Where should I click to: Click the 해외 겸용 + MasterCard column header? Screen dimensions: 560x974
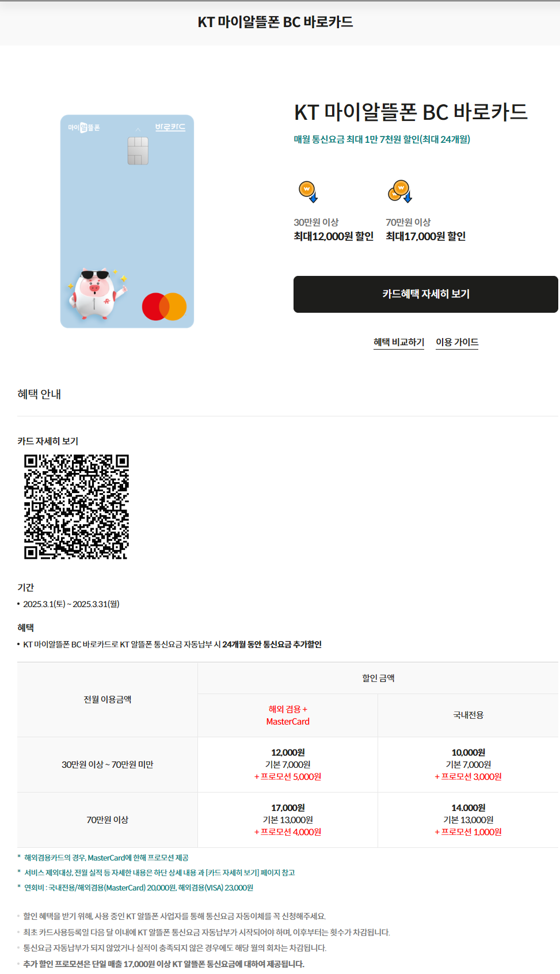pos(288,715)
